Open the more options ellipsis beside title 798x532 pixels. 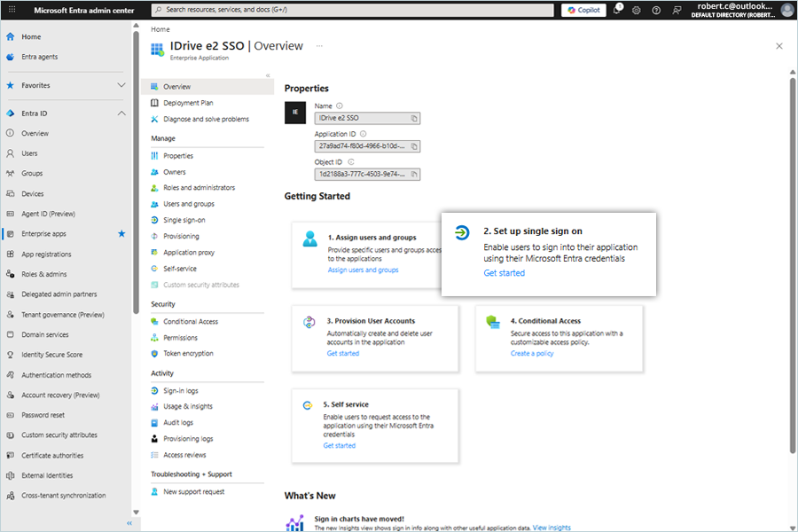[319, 46]
